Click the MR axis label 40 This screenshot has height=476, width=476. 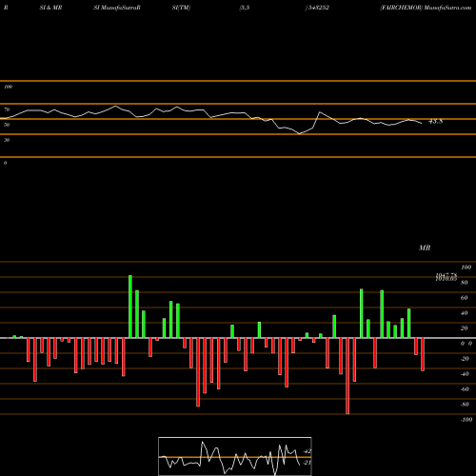tap(465, 313)
